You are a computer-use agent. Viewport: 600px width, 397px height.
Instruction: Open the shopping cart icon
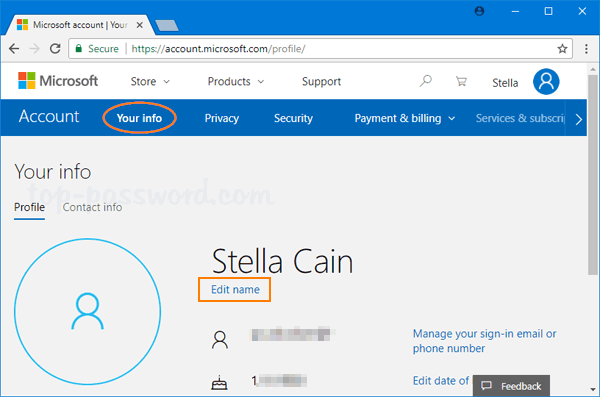click(461, 81)
